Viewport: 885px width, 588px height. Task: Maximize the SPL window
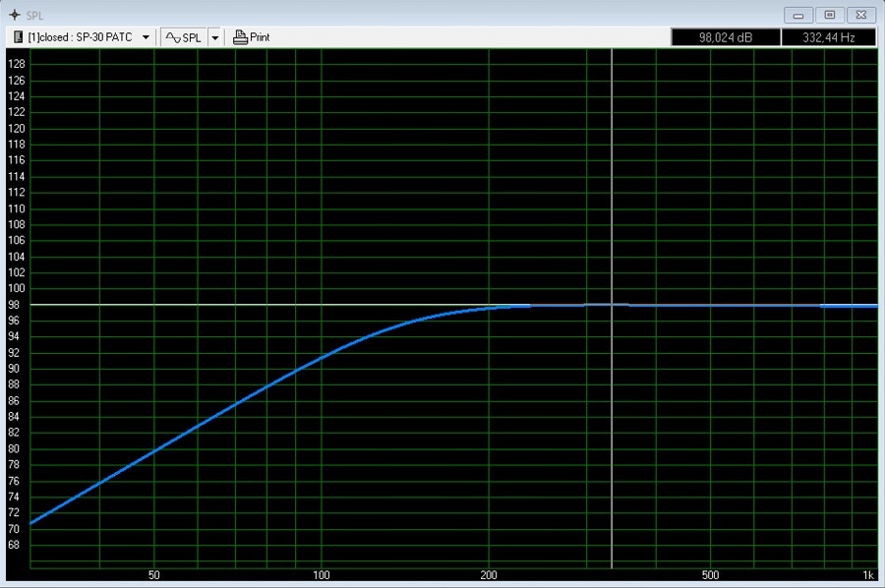830,15
